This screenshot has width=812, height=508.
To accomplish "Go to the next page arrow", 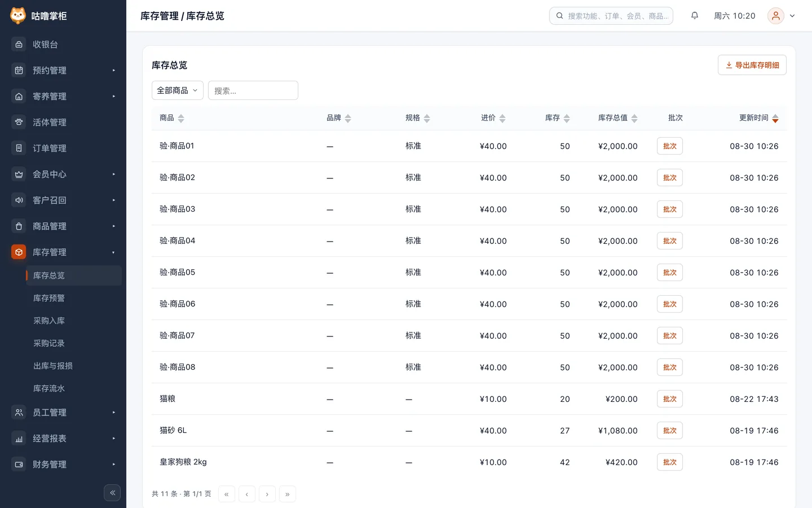I will [x=267, y=494].
